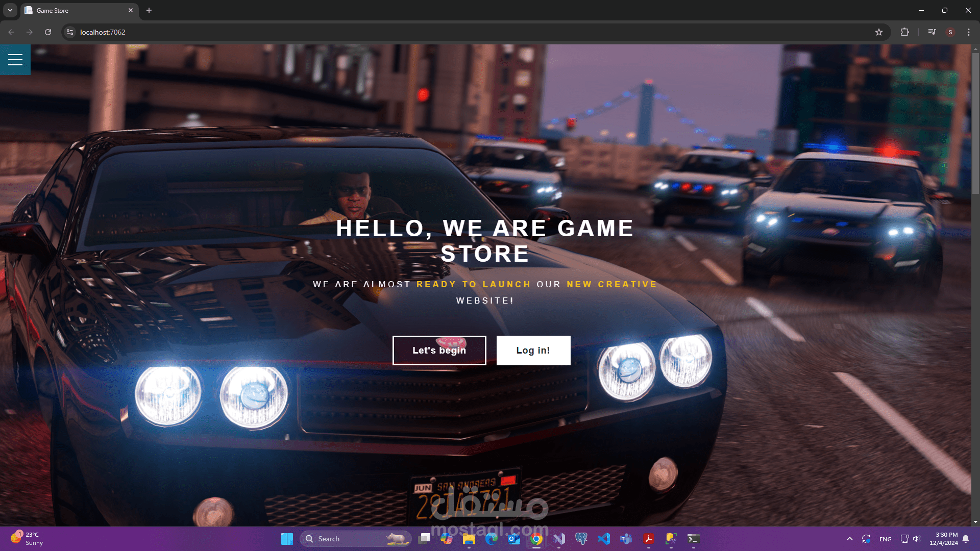This screenshot has width=980, height=551.
Task: Open the Chrome extensions puzzle icon
Action: pyautogui.click(x=904, y=32)
